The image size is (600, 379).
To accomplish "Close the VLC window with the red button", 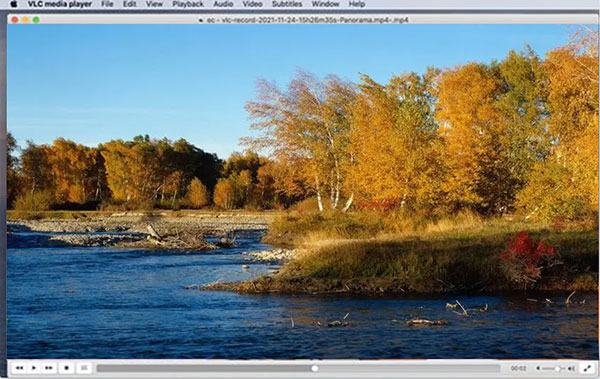I will point(15,20).
